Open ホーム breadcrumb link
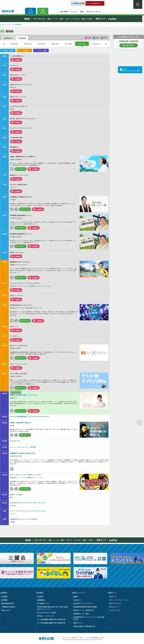 pos(2,25)
